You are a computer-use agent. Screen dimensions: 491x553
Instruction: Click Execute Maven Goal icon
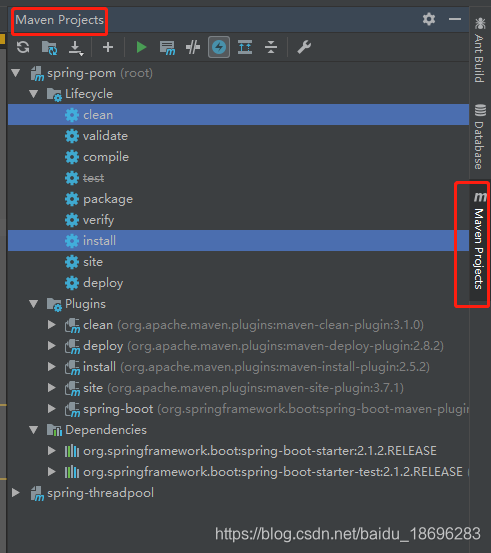[x=167, y=48]
